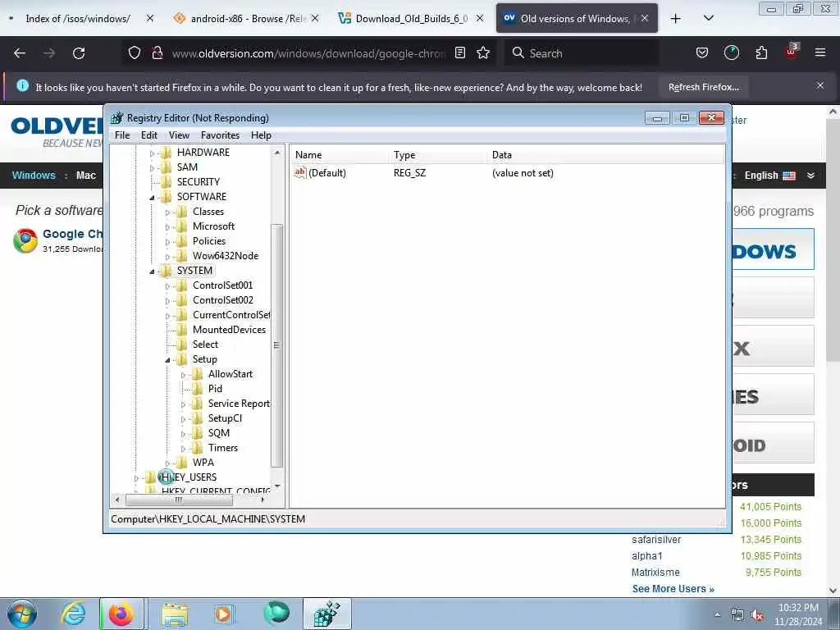
Task: Open Windows Start menu
Action: click(x=22, y=614)
